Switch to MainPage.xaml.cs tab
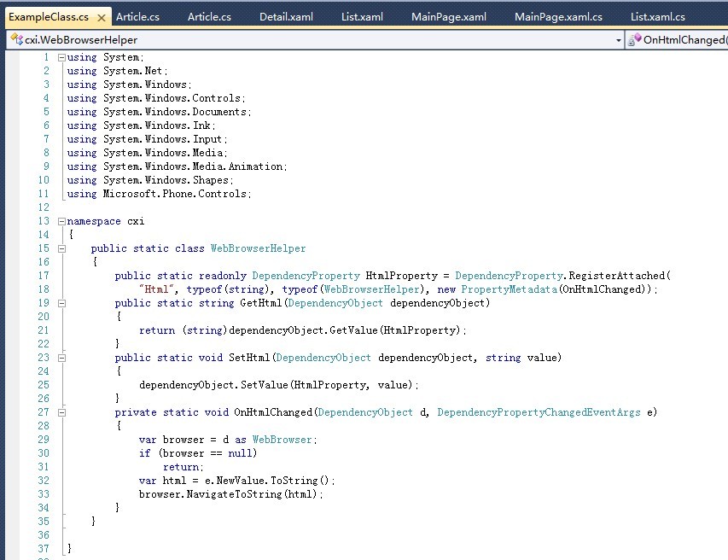Screen dimensions: 728x560 [x=558, y=17]
